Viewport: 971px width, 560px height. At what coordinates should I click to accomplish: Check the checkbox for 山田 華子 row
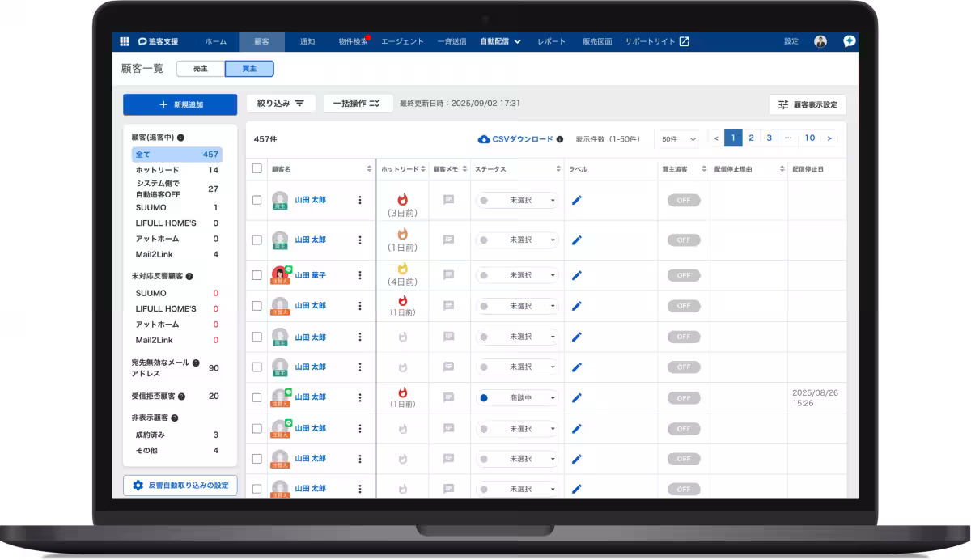(x=257, y=275)
